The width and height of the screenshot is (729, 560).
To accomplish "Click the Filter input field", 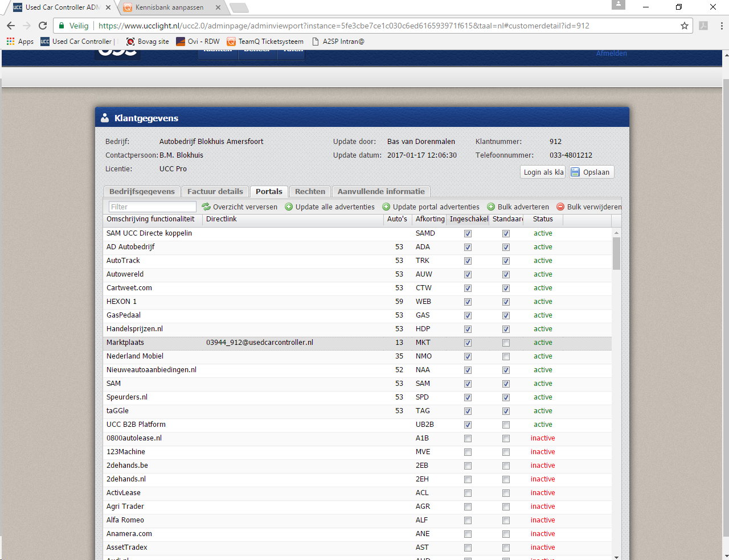I will [152, 207].
